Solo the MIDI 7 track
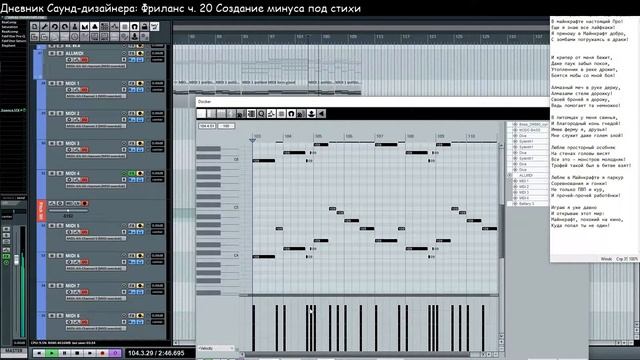640x360 pixels. [60, 286]
